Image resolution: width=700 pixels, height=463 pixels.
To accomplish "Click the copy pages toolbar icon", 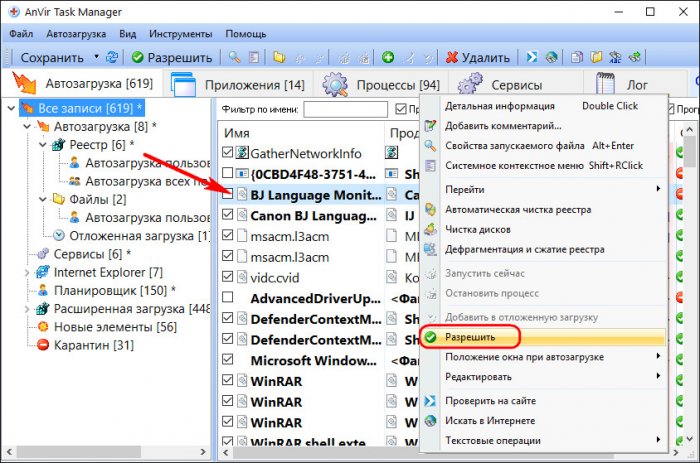I will (x=577, y=57).
